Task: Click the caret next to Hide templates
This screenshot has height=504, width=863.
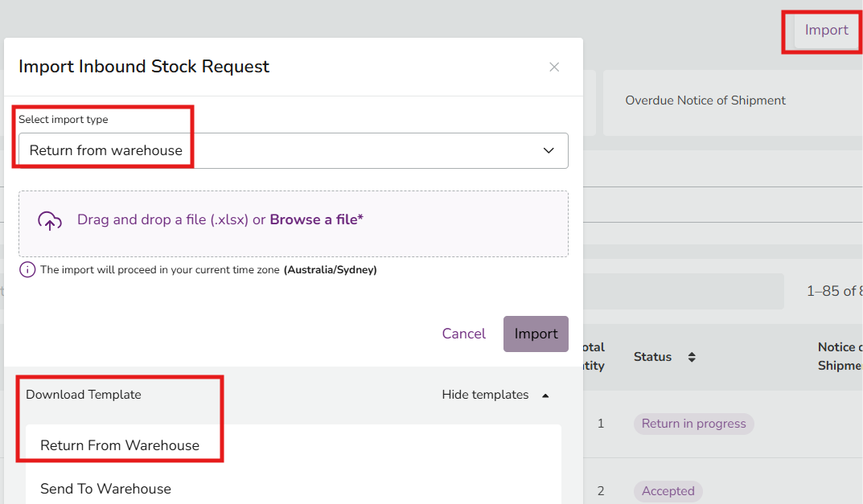Action: [546, 395]
